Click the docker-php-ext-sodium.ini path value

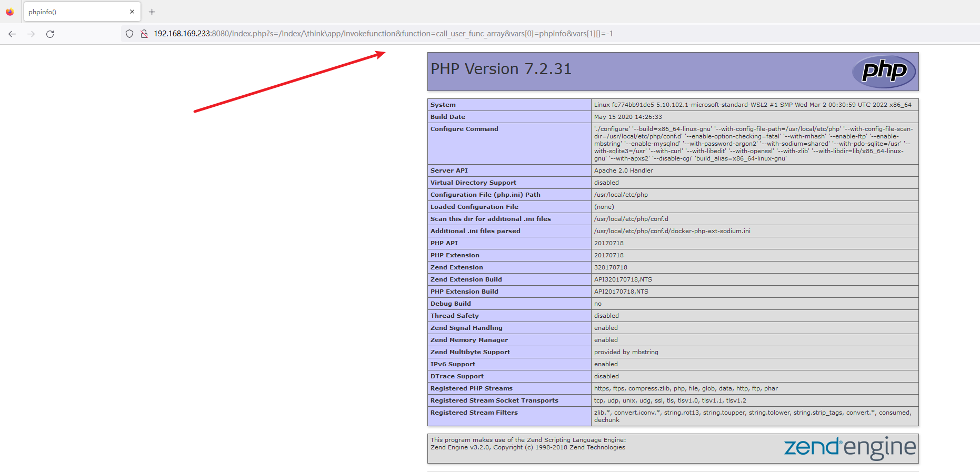672,231
